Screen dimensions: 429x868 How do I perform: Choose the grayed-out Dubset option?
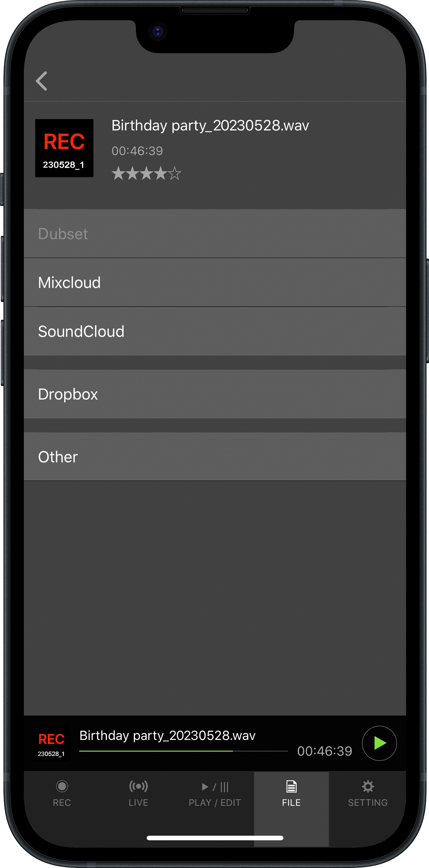click(x=215, y=234)
